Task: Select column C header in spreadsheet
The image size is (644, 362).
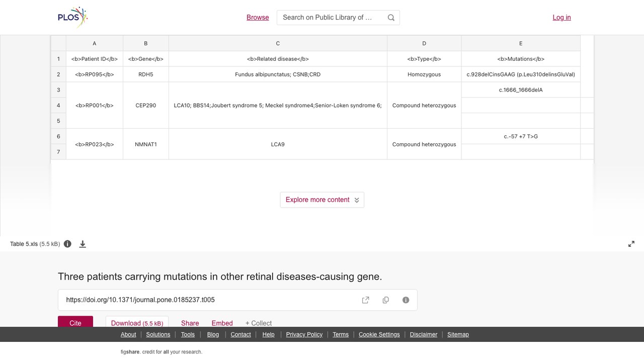Action: pos(278,43)
